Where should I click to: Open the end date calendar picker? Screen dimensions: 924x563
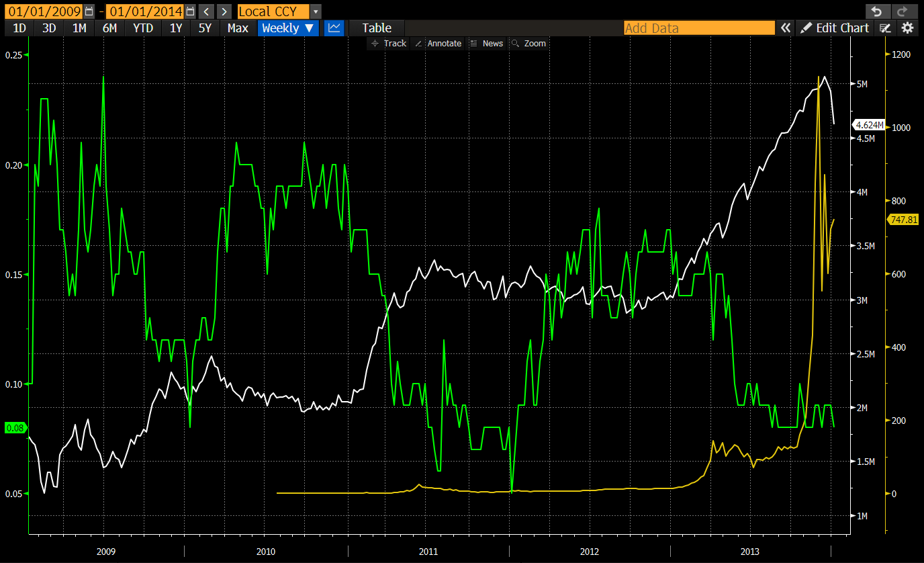(x=191, y=11)
